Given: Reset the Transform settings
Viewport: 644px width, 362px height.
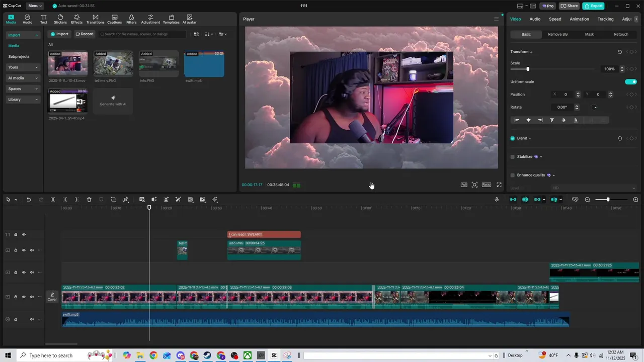Looking at the screenshot, I should point(620,52).
